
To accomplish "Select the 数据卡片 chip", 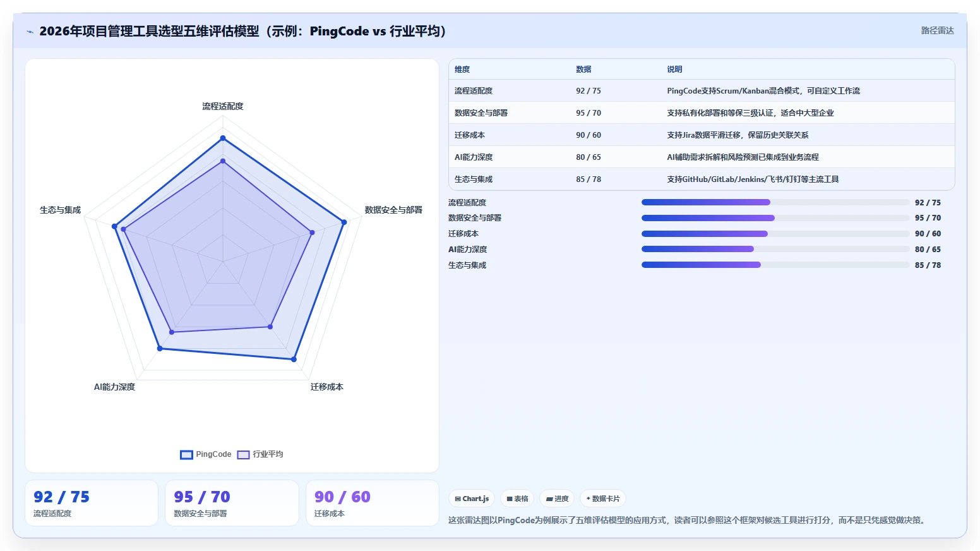I will 603,499.
